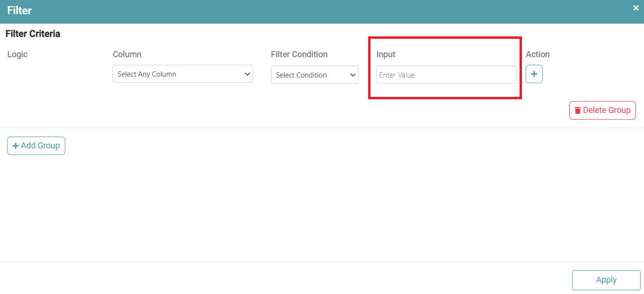The height and width of the screenshot is (294, 644).
Task: Click the chevron arrow of the Filter Condition dropdown
Action: pyautogui.click(x=353, y=75)
